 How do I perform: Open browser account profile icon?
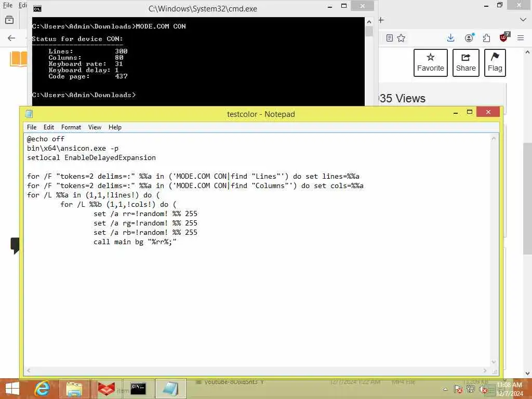coord(469,37)
